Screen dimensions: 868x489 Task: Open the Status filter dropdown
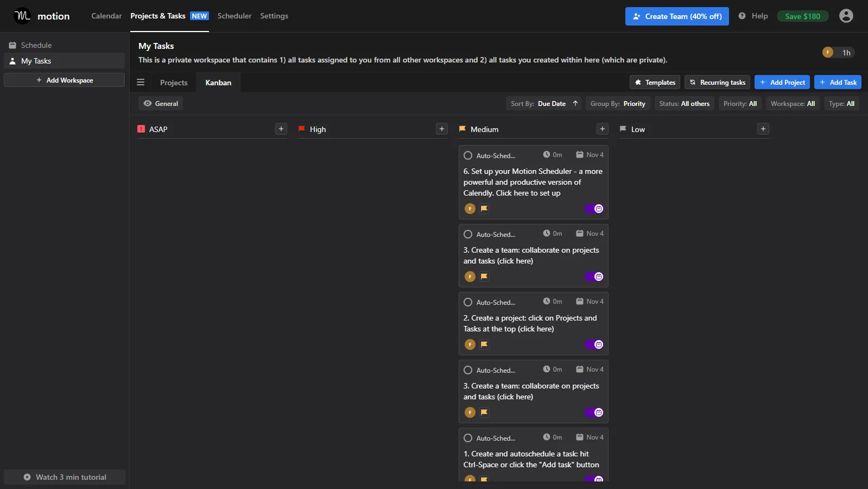(x=684, y=103)
